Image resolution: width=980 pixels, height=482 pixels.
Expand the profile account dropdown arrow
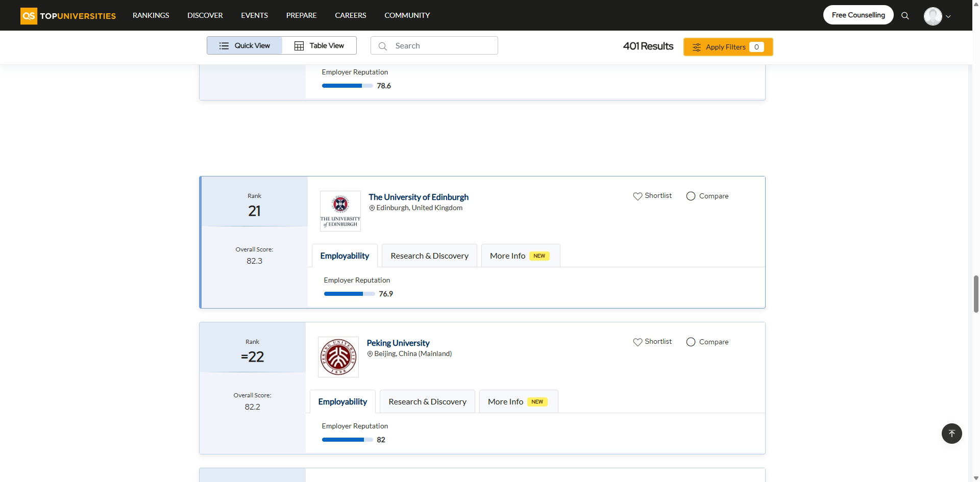click(x=948, y=17)
